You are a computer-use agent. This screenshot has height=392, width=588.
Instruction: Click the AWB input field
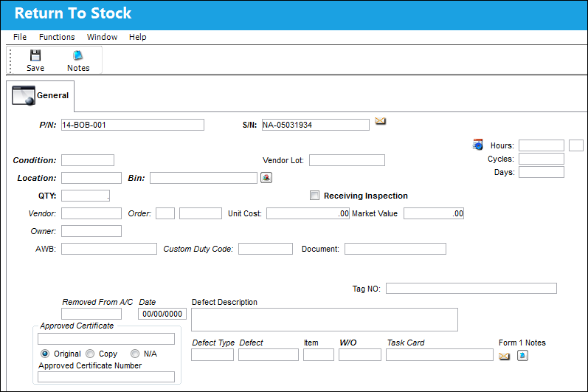109,249
